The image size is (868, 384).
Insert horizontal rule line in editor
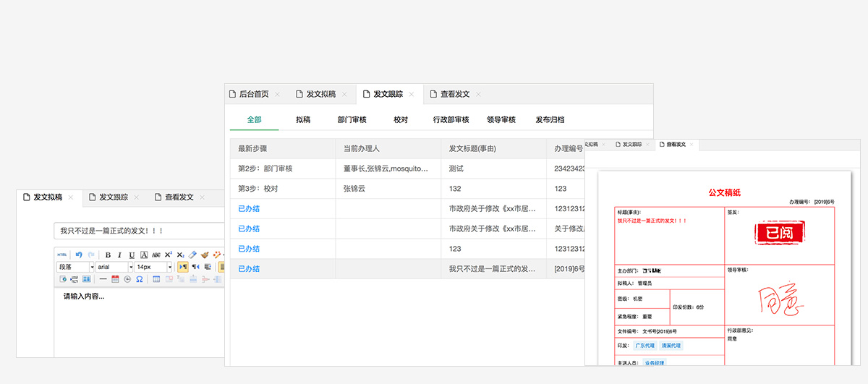pos(103,279)
